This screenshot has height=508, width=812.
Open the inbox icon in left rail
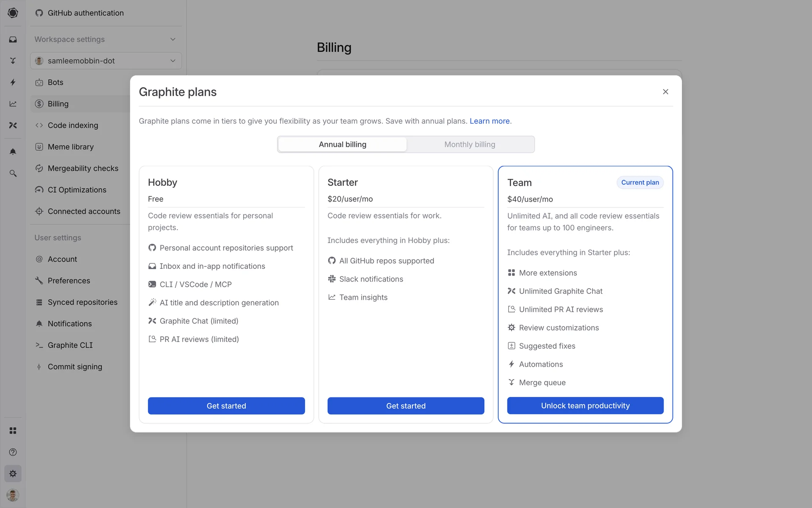(13, 39)
